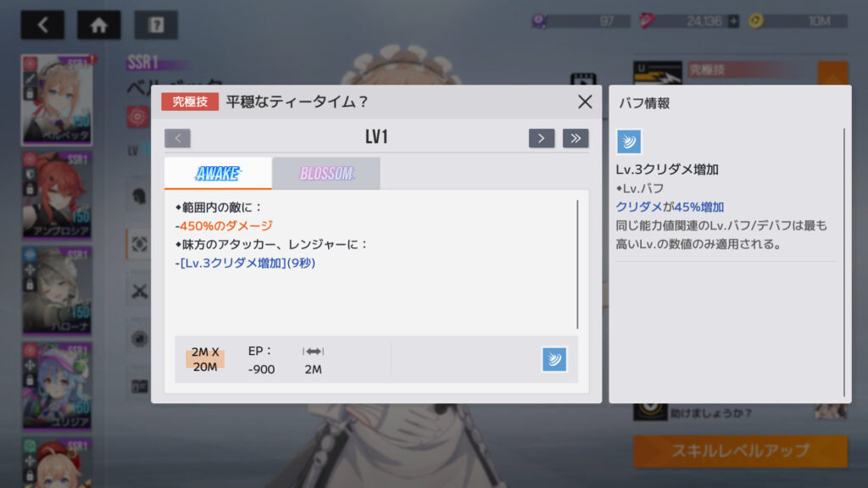Select the blue-haired character with pink hat
The image size is (868, 488).
pos(57,385)
